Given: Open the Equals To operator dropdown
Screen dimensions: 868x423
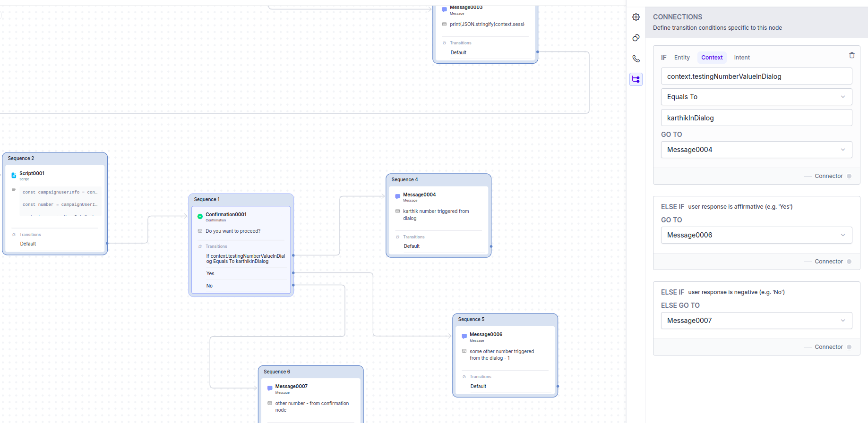Looking at the screenshot, I should 756,97.
